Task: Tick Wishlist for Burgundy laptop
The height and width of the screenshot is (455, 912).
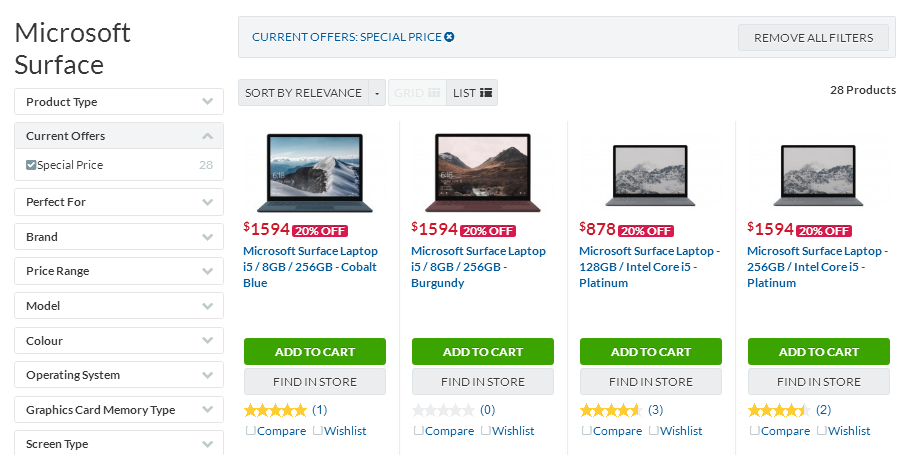Action: pos(485,431)
